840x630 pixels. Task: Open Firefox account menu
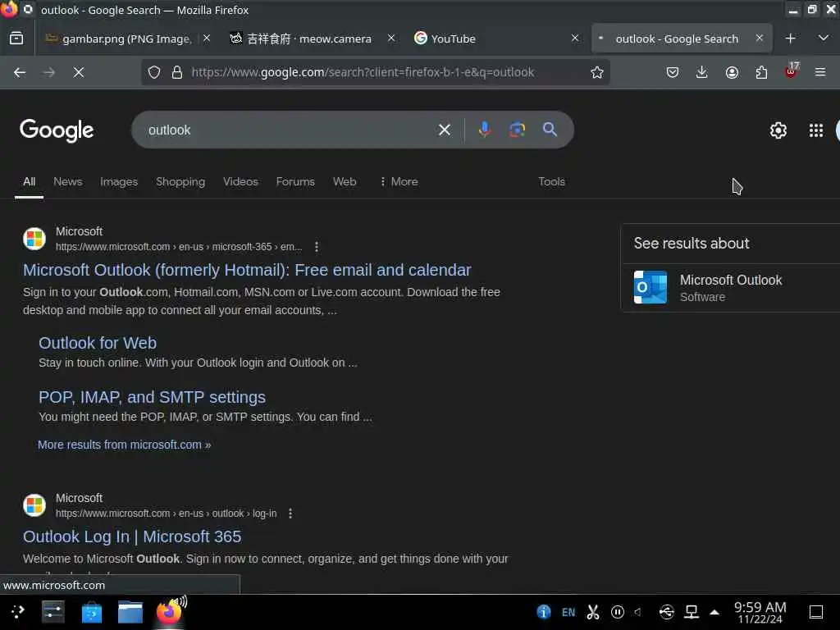point(732,72)
